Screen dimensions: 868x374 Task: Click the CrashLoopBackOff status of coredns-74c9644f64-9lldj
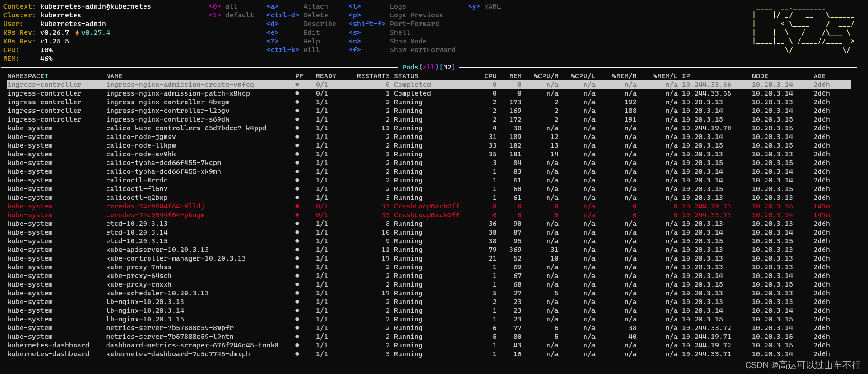click(426, 206)
